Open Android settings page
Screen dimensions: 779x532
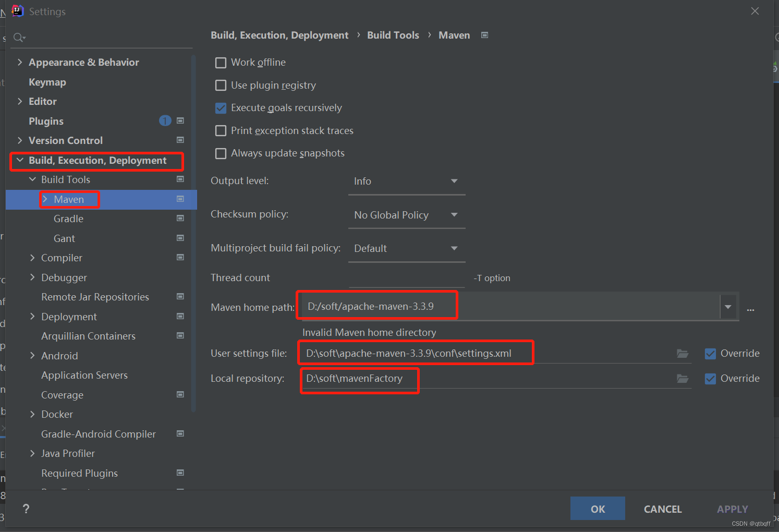click(x=59, y=356)
